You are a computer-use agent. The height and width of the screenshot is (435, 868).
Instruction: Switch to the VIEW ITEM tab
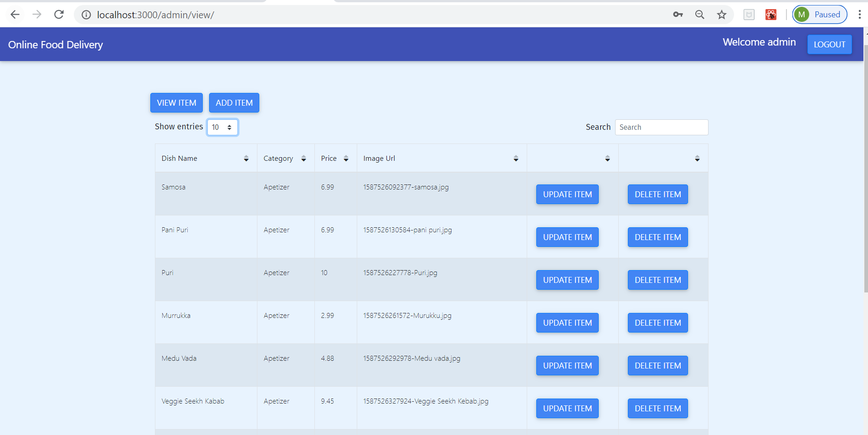point(176,102)
